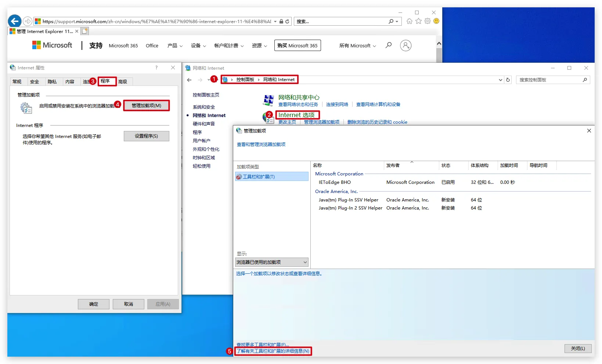
Task: Click the IE home icon
Action: pyautogui.click(x=409, y=21)
